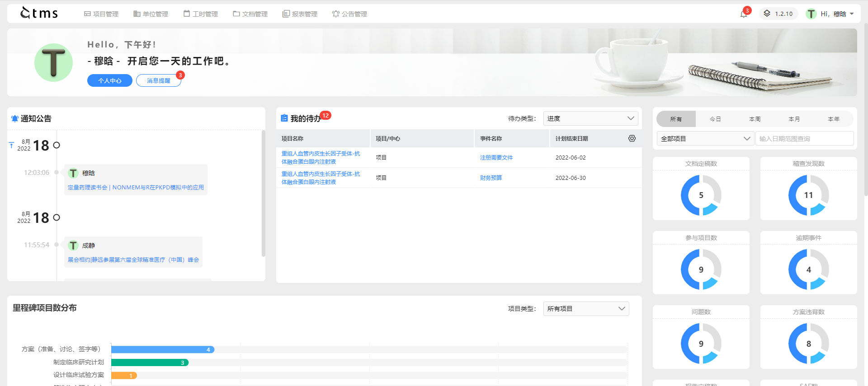This screenshot has height=386, width=868.
Task: Open the 公告管理 menu
Action: pos(350,14)
